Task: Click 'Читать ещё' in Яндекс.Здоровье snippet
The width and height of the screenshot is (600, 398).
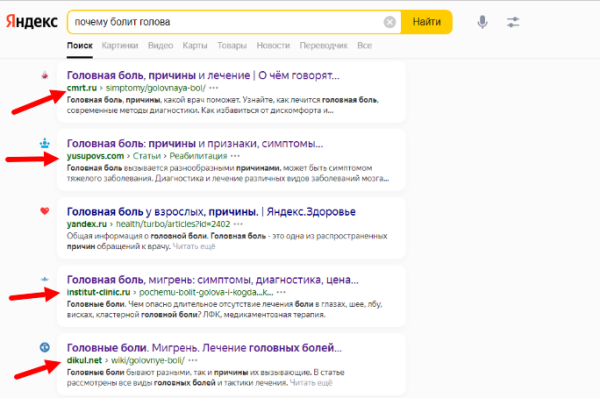Action: pos(194,246)
